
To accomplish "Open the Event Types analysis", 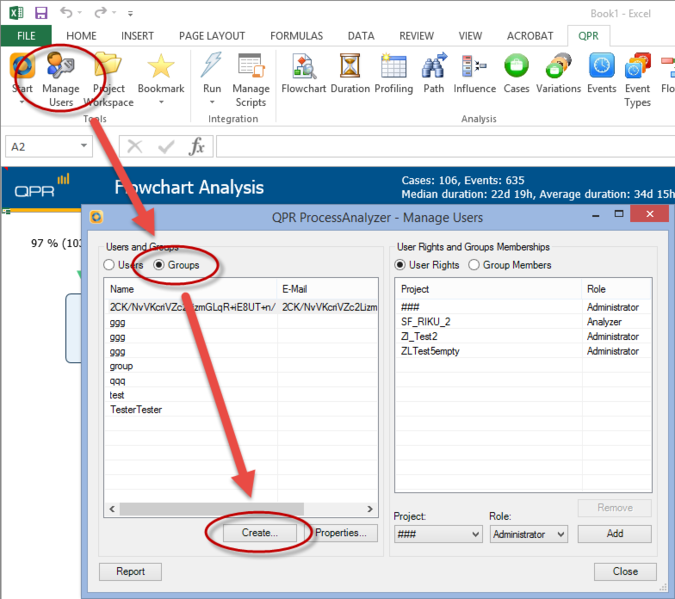I will (638, 80).
